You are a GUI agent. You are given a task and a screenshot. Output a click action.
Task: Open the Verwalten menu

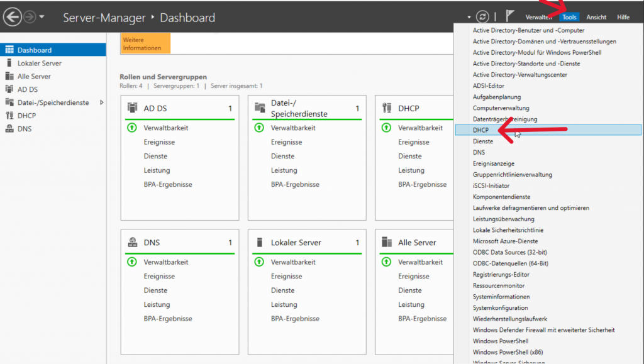click(x=538, y=18)
